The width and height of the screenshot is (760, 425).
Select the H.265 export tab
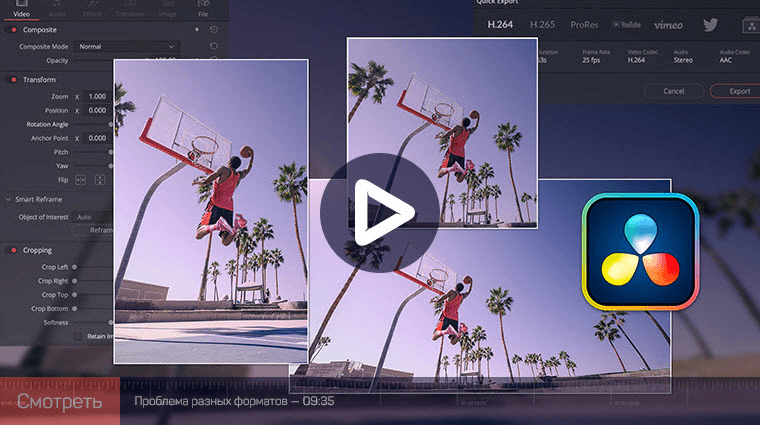542,25
